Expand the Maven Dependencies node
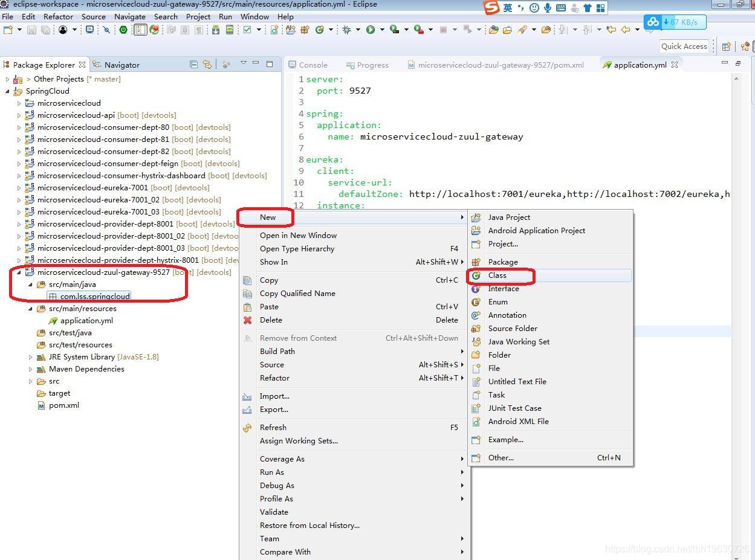This screenshot has width=755, height=560. click(x=30, y=369)
